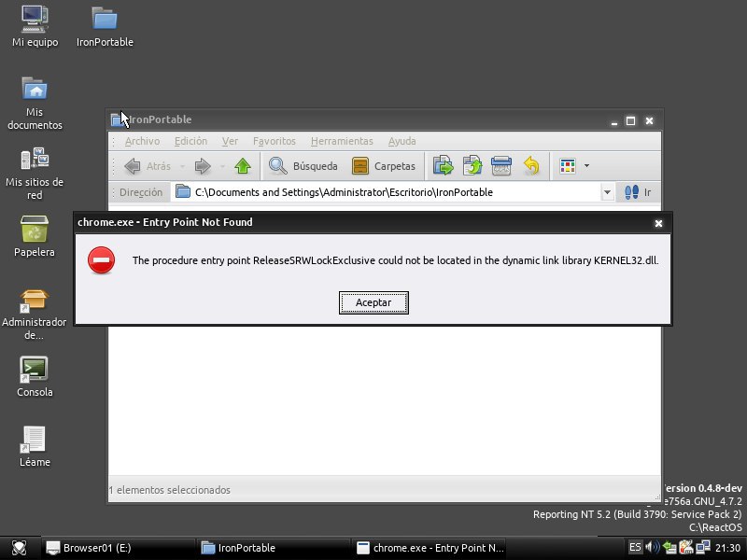Select the Papelera recycle bin
The height and width of the screenshot is (560, 747).
(x=35, y=236)
